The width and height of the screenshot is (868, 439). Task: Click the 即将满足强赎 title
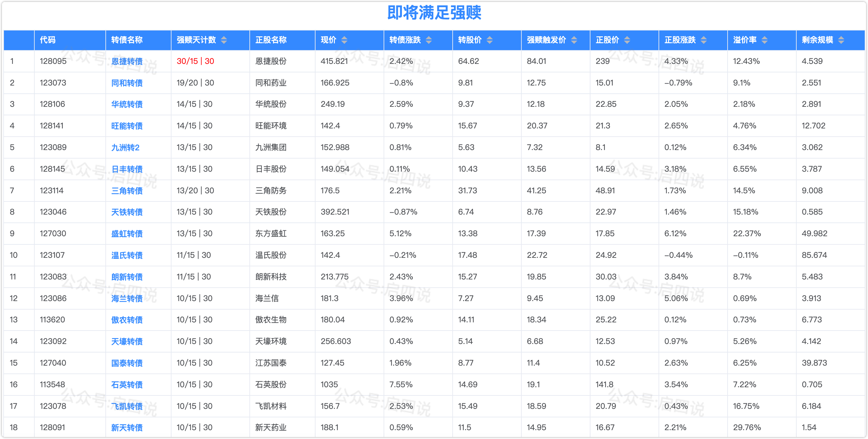[x=434, y=13]
